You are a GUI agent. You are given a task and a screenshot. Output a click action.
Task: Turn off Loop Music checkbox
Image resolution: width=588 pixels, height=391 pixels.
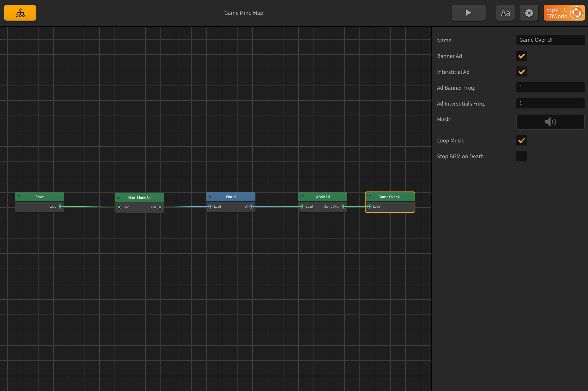point(521,140)
